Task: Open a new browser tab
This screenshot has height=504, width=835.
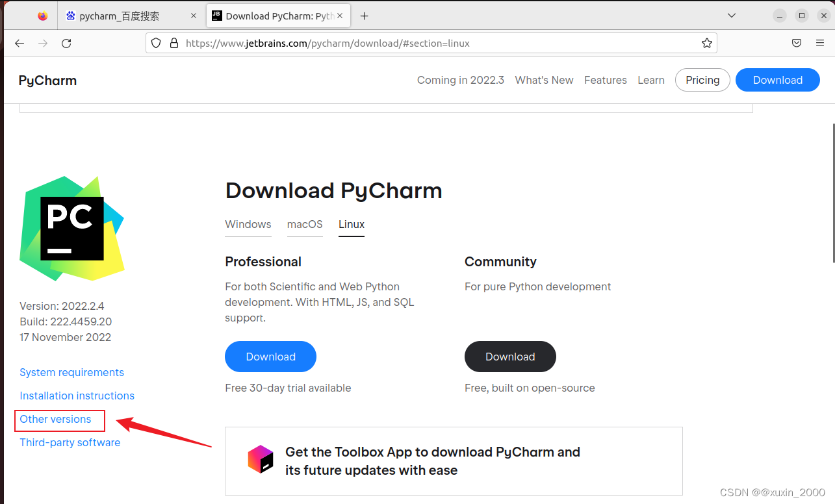Action: tap(365, 16)
